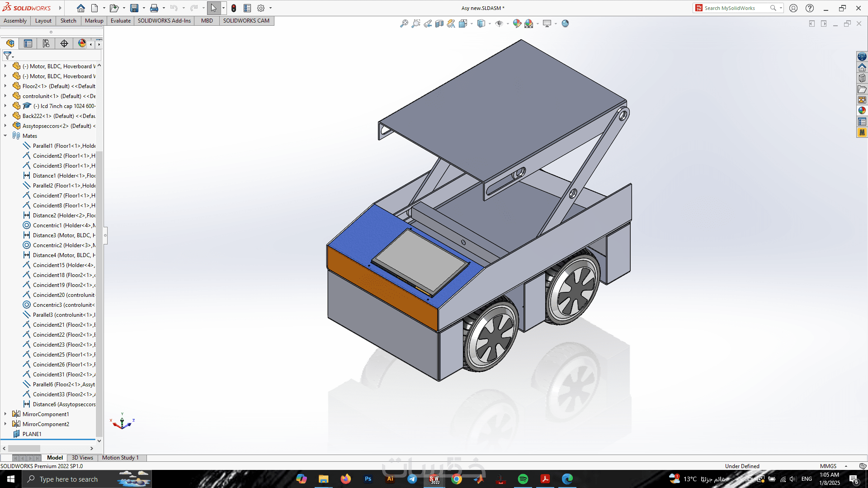Click the Section View icon
868x488 pixels.
(439, 23)
